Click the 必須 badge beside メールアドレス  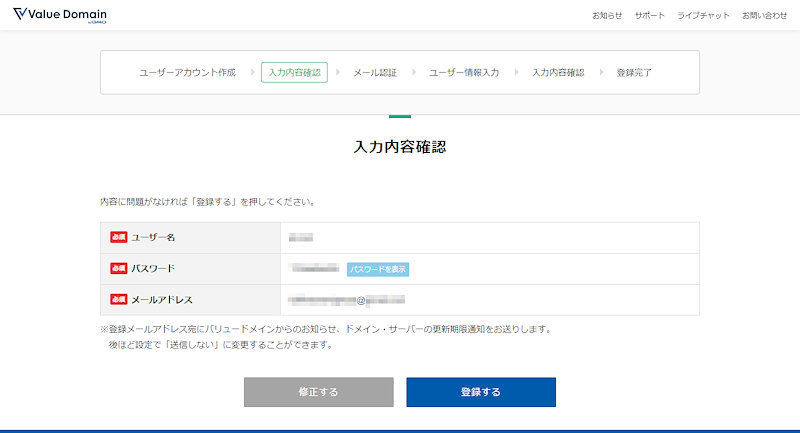(x=119, y=300)
